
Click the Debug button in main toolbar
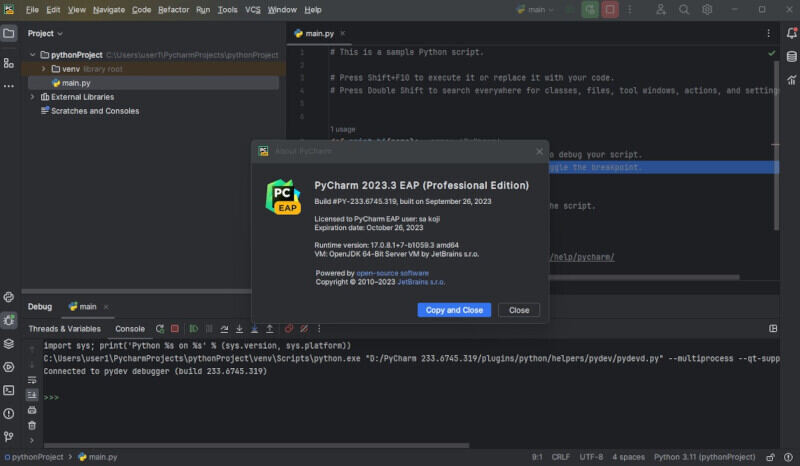[590, 10]
